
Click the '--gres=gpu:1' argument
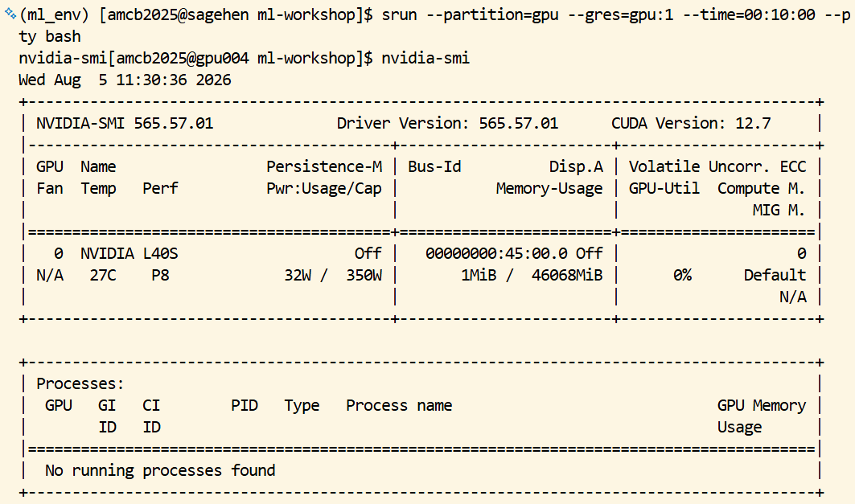click(620, 14)
